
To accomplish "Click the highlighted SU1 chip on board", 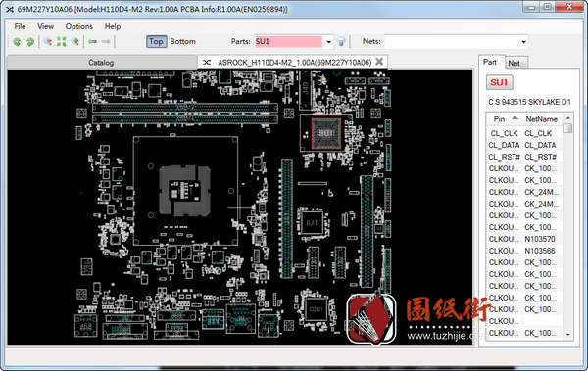I will [326, 133].
